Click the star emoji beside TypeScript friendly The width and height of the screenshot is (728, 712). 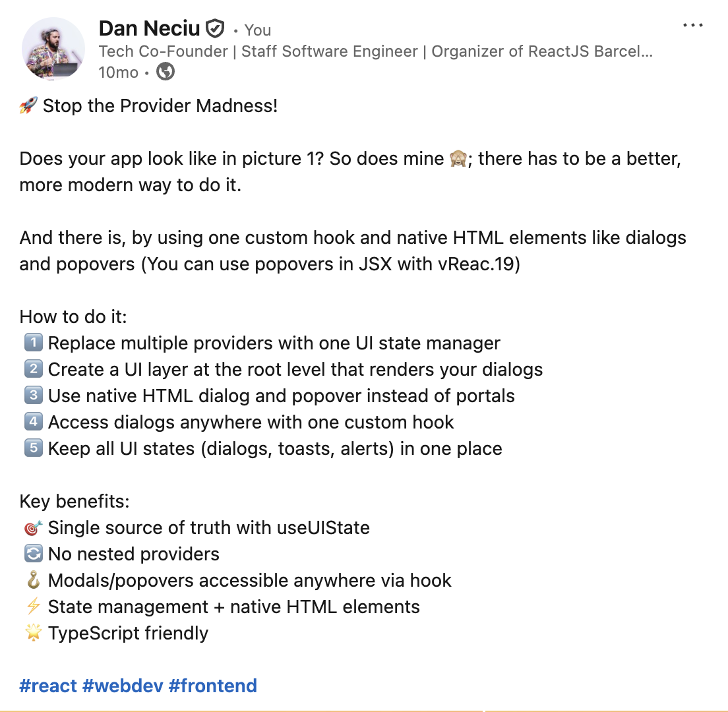(x=32, y=633)
